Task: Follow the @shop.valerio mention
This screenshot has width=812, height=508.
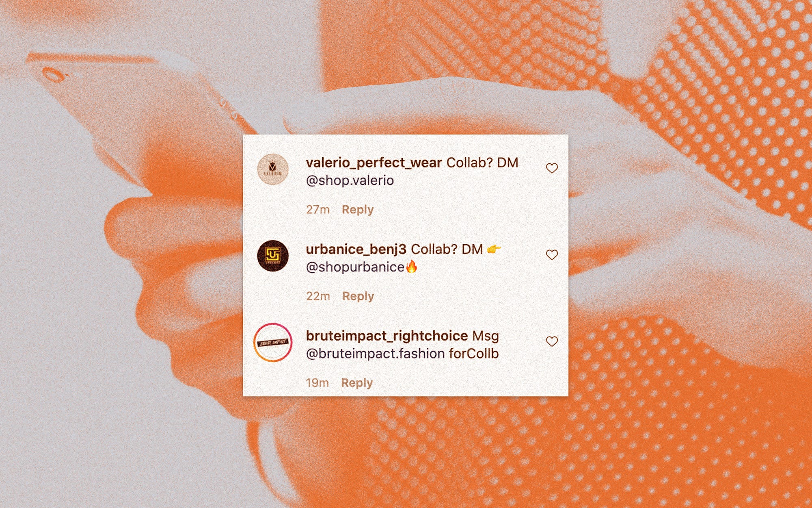Action: (350, 180)
